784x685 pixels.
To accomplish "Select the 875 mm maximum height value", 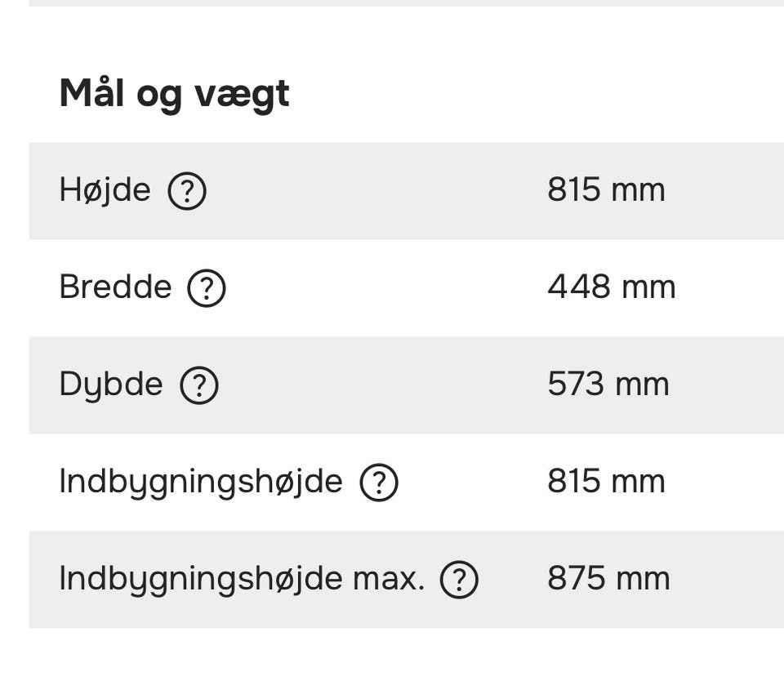I will click(x=608, y=579).
